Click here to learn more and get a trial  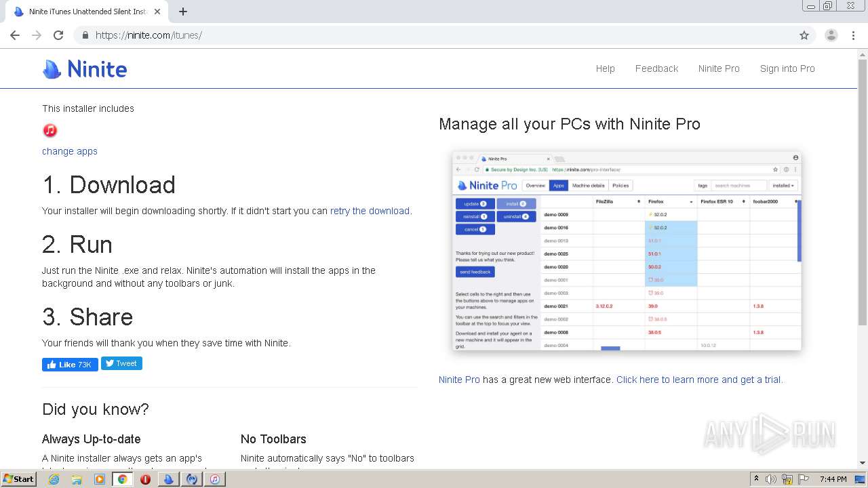click(699, 380)
